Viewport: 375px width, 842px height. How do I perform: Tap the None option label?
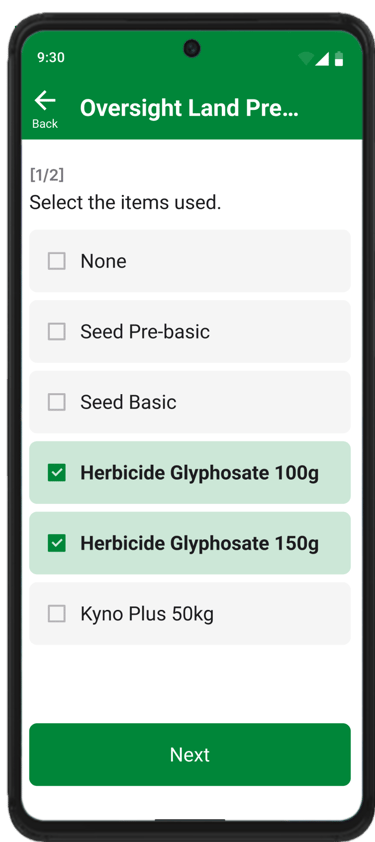[x=103, y=261]
